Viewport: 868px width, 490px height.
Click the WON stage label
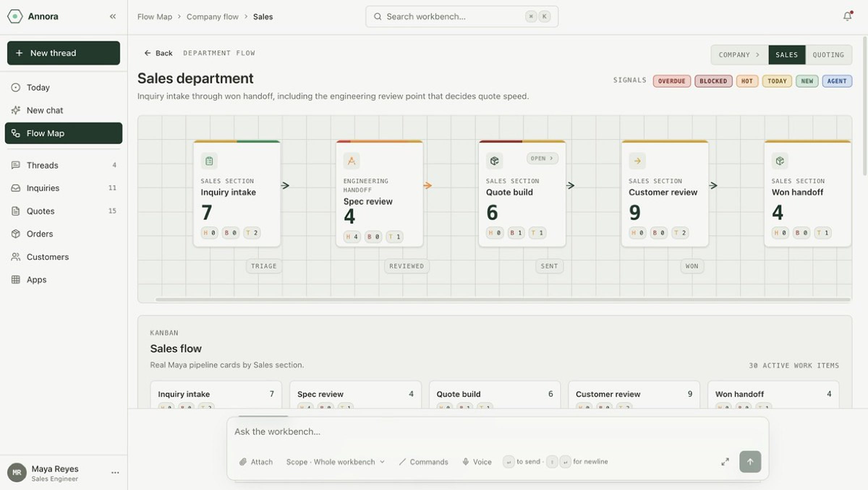[692, 266]
